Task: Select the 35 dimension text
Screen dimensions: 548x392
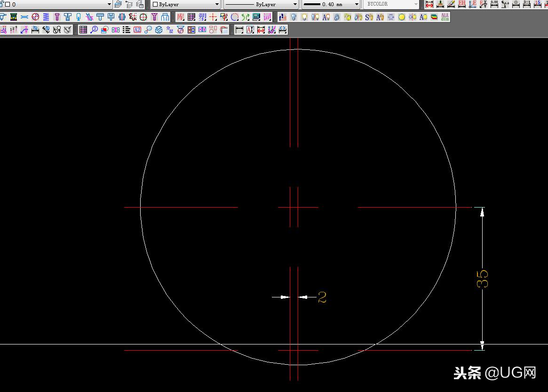Action: pos(483,279)
